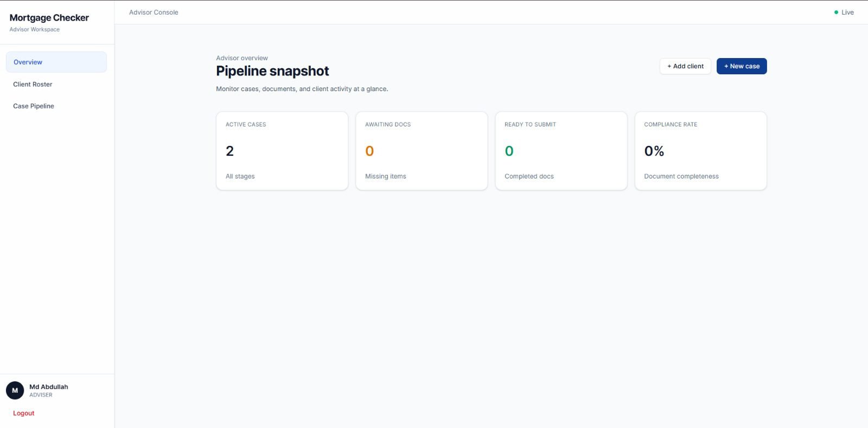
Task: Click the green Ready to Submit count
Action: click(x=509, y=151)
